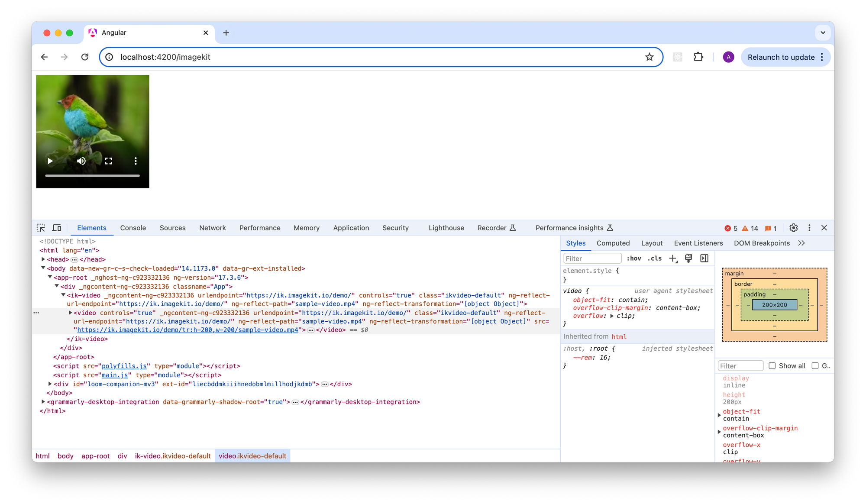Screen dimensions: 866x504
Task: Toggle the device toolbar
Action: click(57, 228)
